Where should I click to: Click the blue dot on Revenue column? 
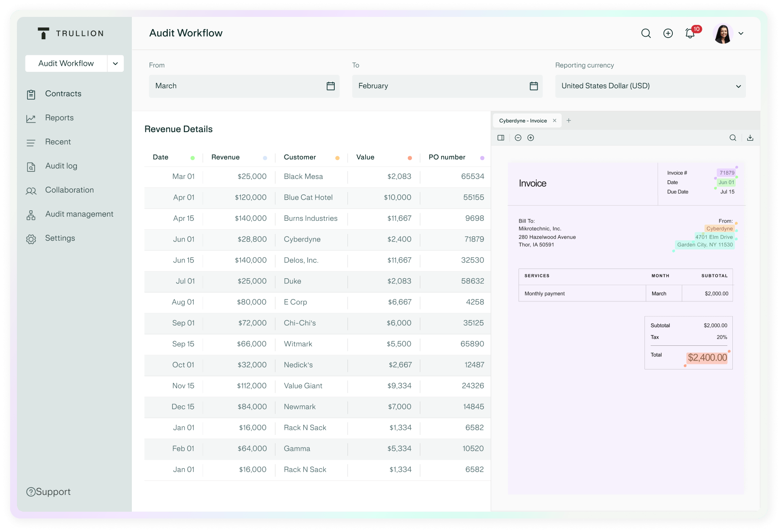[x=265, y=158]
